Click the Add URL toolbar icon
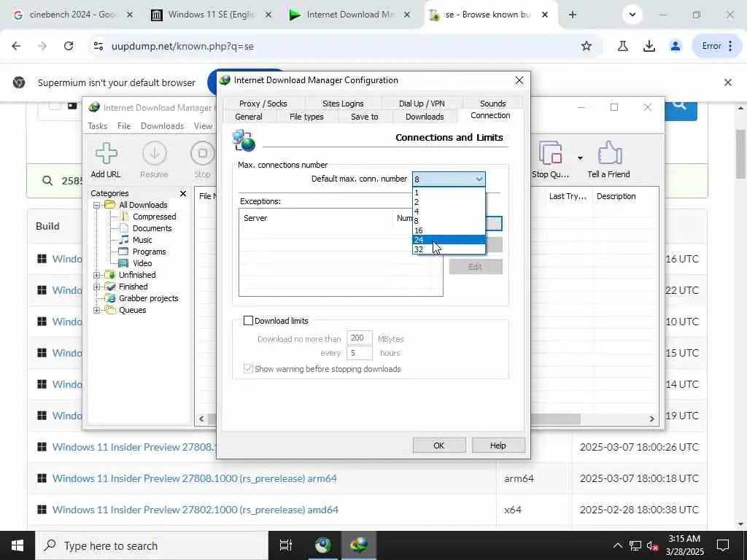The width and height of the screenshot is (747, 560). pyautogui.click(x=106, y=160)
